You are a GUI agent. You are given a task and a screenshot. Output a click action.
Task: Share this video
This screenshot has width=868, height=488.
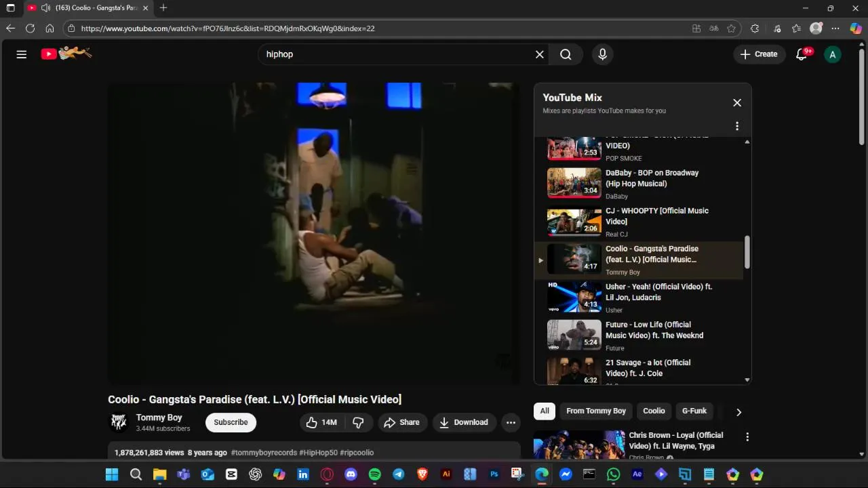(x=402, y=422)
